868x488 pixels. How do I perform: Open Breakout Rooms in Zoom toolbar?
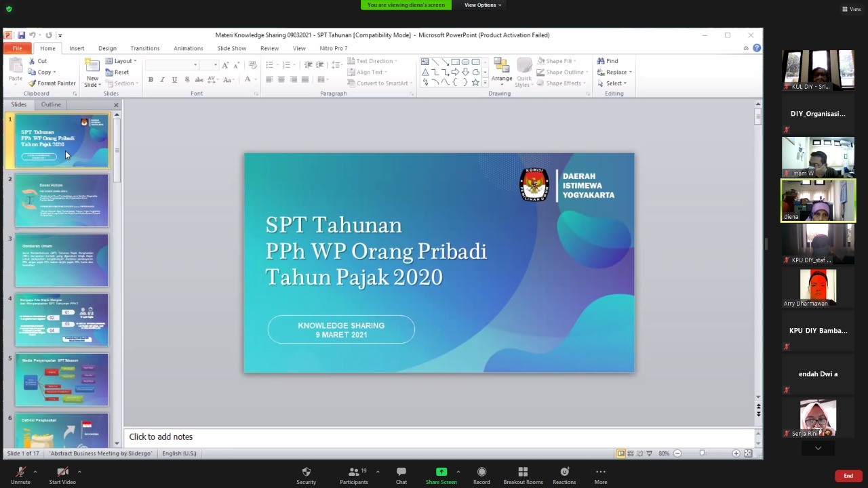[x=523, y=475]
